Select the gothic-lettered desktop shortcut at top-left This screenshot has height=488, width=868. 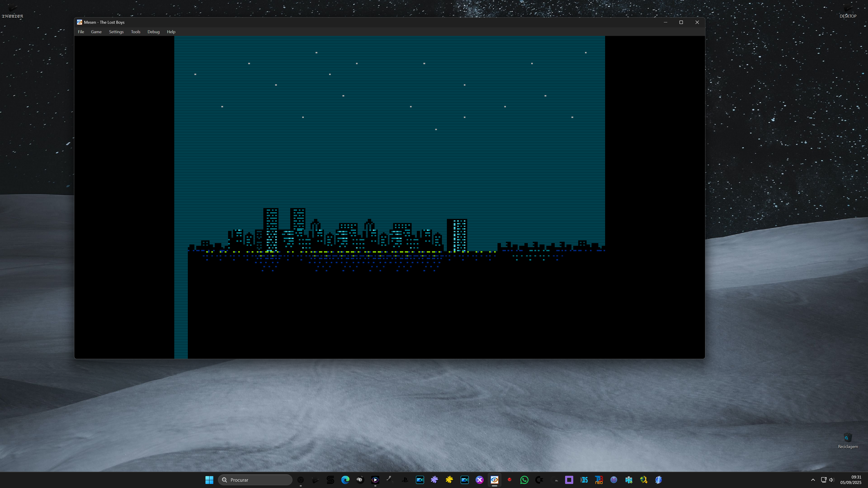(12, 11)
